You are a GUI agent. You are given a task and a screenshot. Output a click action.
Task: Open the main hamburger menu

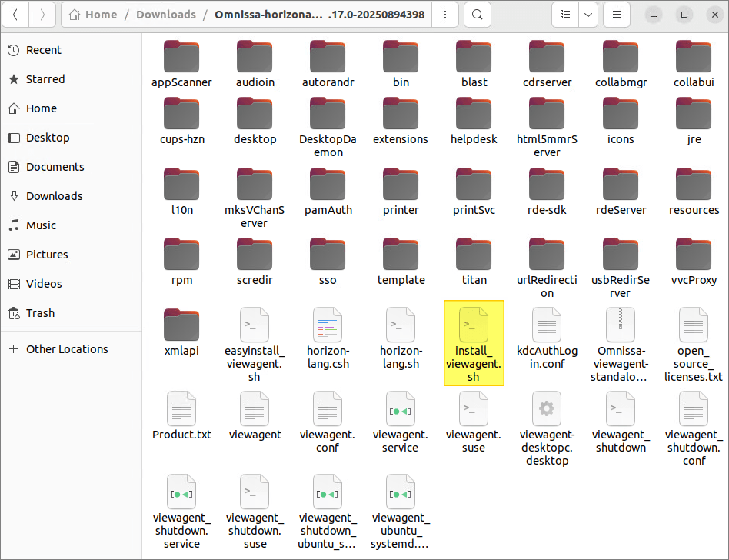617,15
